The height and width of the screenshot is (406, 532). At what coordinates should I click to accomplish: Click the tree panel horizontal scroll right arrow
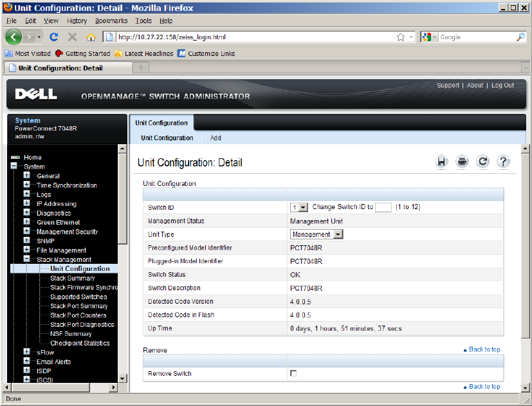(114, 387)
